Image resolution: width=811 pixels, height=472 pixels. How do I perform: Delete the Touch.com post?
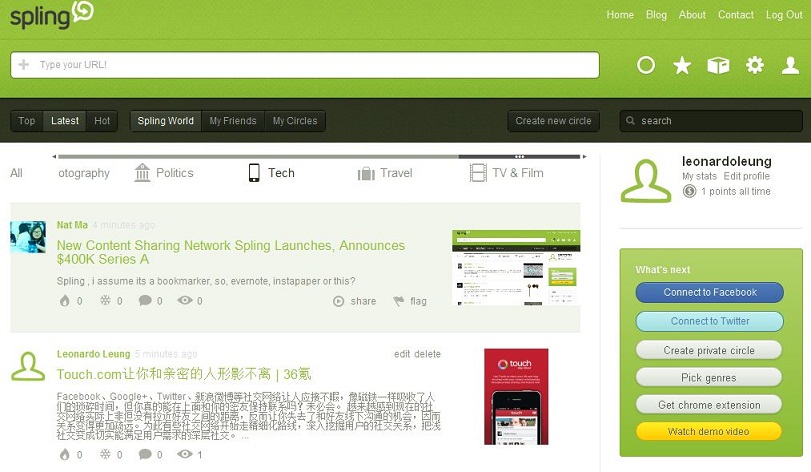click(428, 354)
